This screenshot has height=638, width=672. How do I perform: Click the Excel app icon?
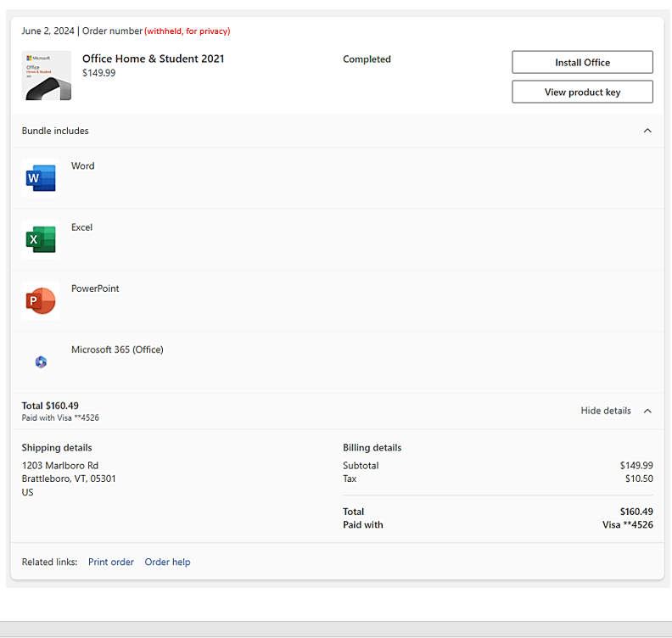[x=41, y=239]
